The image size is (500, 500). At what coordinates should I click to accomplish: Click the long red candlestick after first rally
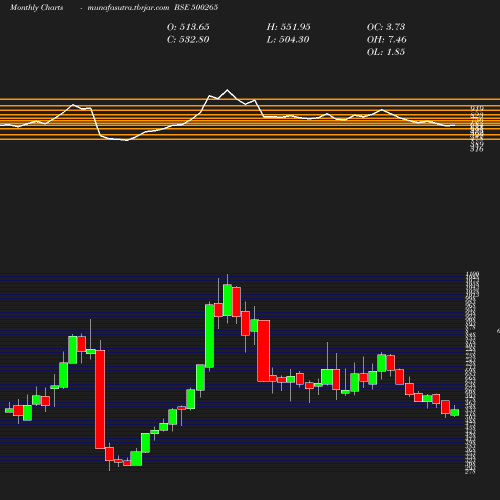tap(100, 399)
